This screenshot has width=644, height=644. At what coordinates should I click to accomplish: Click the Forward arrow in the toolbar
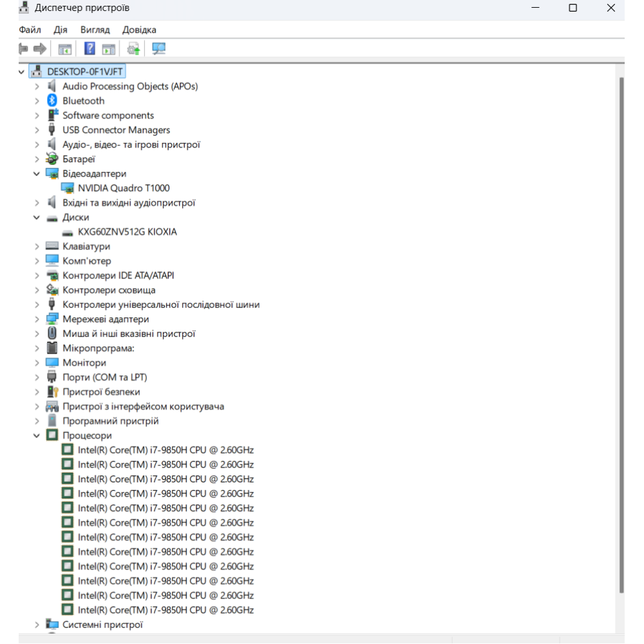click(x=40, y=49)
